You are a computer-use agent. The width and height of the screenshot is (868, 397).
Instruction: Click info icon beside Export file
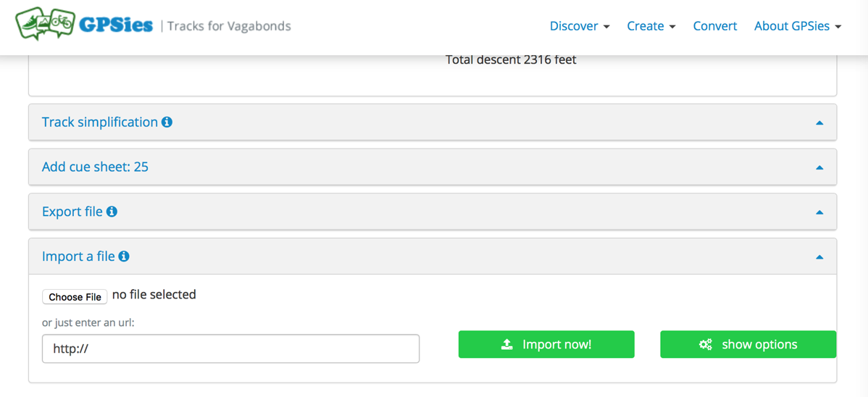112,212
